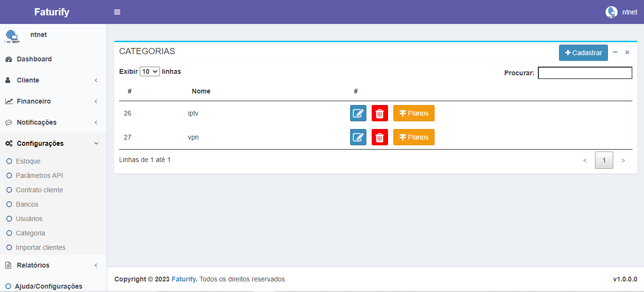This screenshot has height=292, width=644.
Task: Delete the vpn category with trash icon
Action: [x=379, y=137]
